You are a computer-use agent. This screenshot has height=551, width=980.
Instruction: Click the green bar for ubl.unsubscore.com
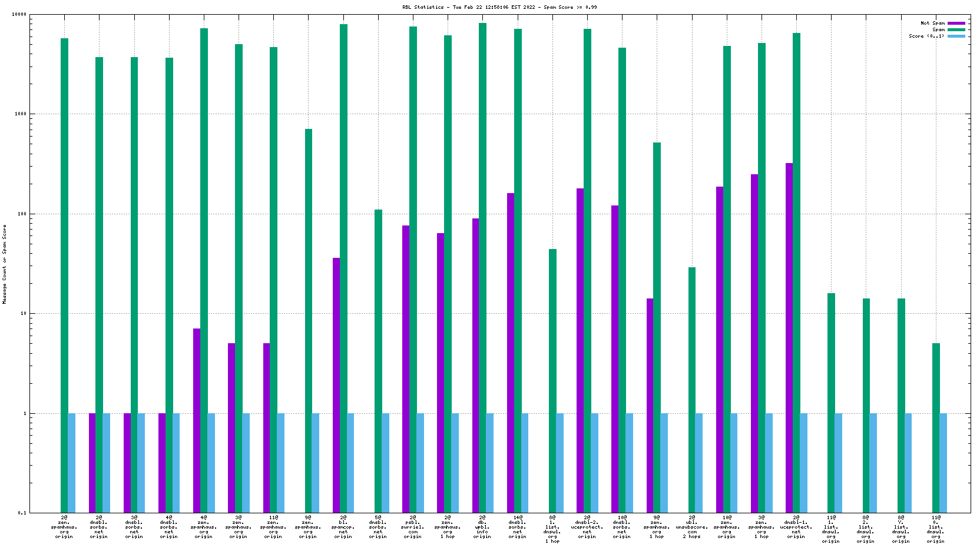pos(692,389)
